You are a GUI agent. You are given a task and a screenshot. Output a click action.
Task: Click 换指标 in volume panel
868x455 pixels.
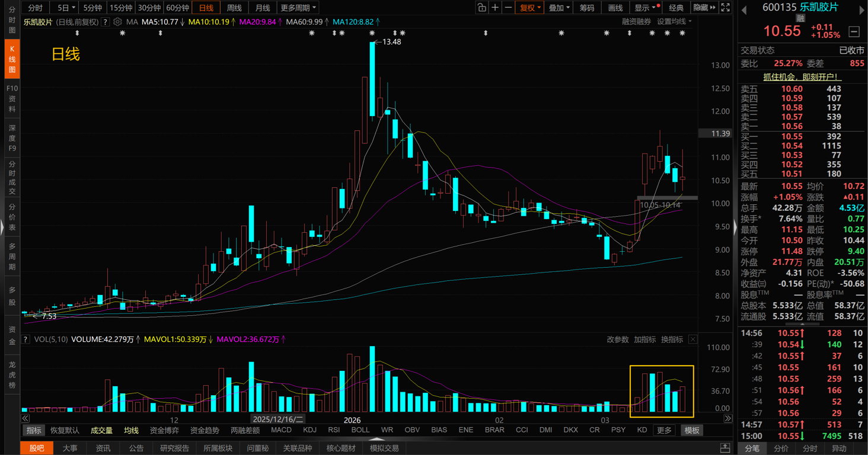pos(672,339)
